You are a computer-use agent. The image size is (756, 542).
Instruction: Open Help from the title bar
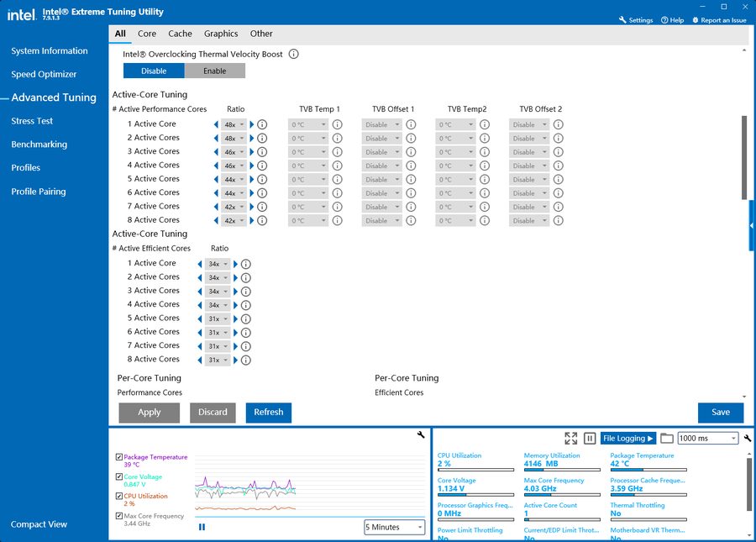click(672, 20)
